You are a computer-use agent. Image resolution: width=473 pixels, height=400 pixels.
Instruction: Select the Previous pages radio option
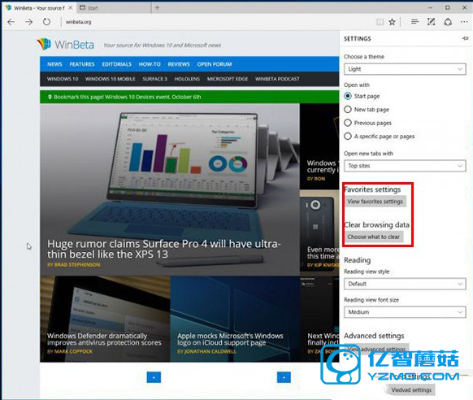348,123
